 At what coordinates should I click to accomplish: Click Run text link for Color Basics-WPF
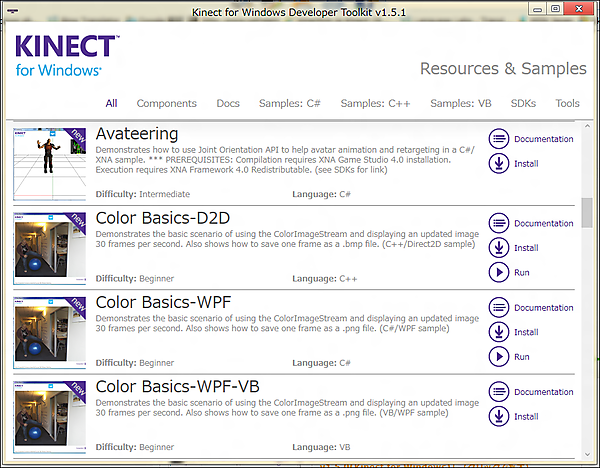pos(522,357)
